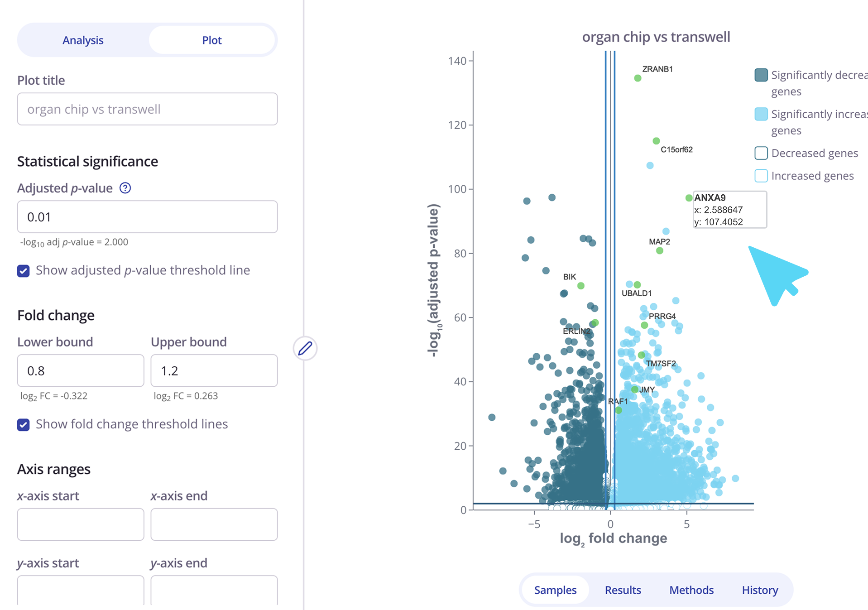Click the Increased genes legend marker
This screenshot has height=610, width=868.
761,176
